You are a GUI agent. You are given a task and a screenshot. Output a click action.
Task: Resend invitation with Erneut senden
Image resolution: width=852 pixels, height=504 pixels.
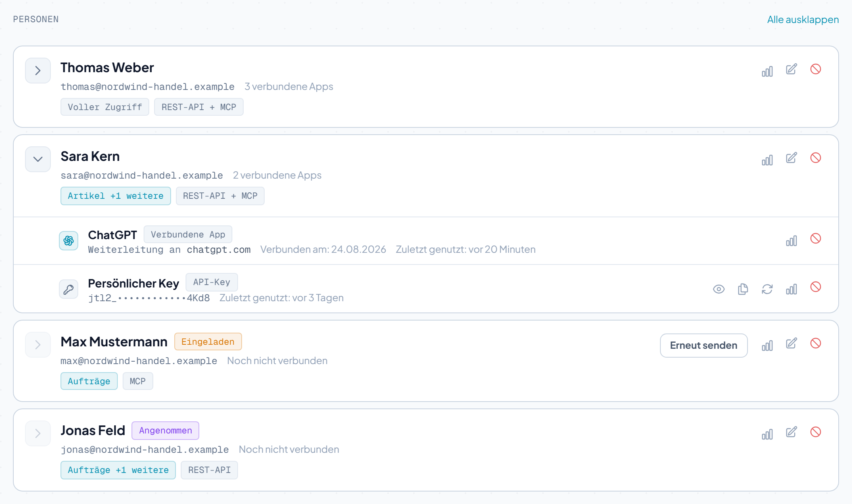click(704, 346)
